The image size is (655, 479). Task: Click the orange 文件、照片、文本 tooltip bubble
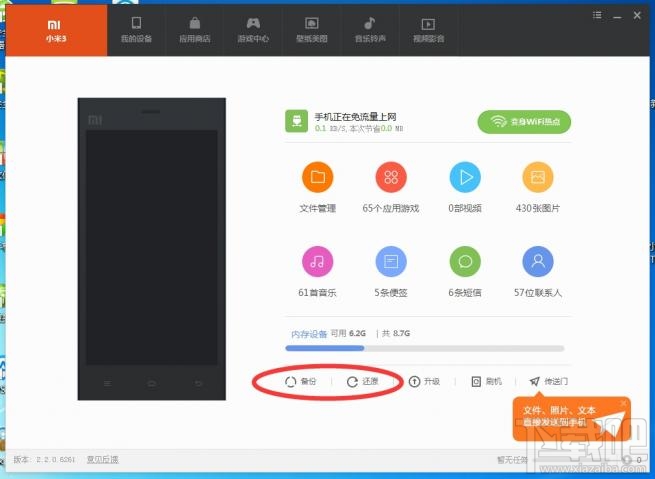[571, 419]
